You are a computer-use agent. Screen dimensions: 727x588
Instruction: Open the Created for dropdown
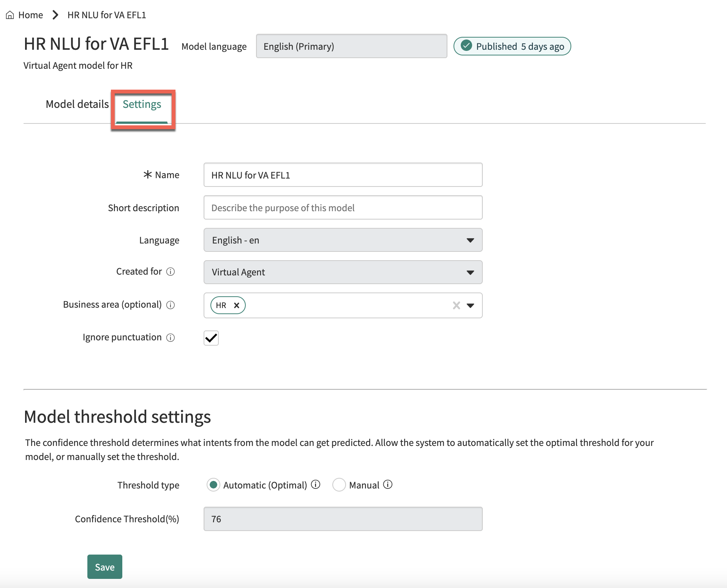(x=343, y=272)
